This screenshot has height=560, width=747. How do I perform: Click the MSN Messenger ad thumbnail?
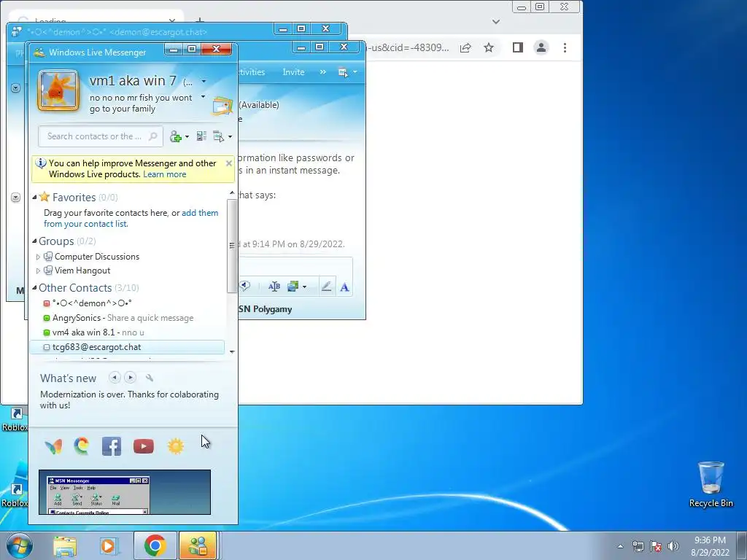[125, 492]
